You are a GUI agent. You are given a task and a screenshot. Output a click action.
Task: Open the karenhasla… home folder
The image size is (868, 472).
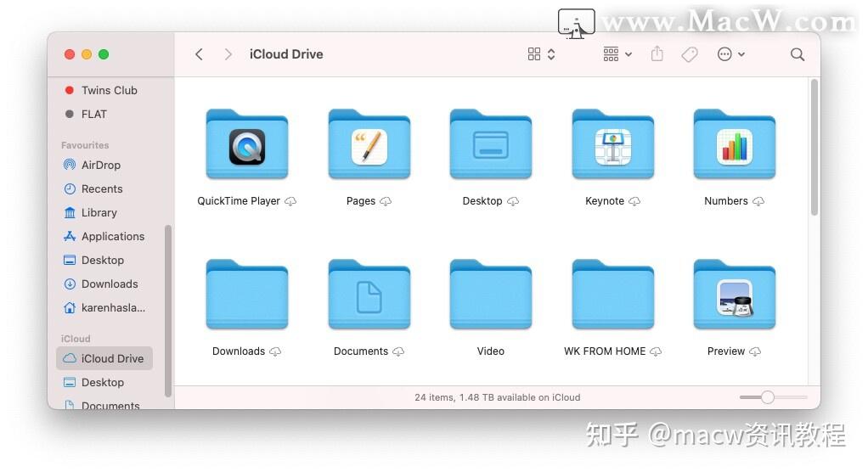[x=104, y=307]
